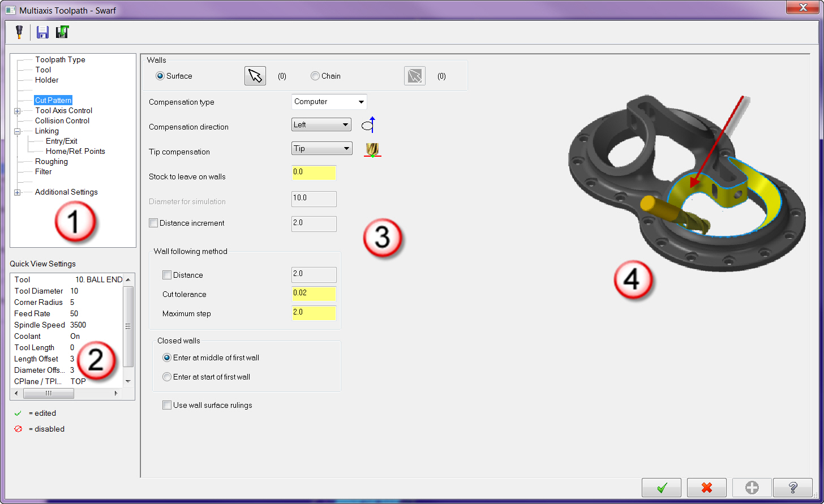Choose Enter at start of first wall
Screen dimensions: 824x504
pos(167,377)
